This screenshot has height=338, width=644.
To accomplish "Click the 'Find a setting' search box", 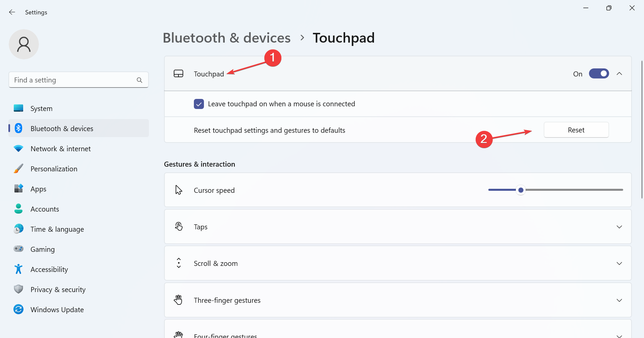I will point(78,80).
